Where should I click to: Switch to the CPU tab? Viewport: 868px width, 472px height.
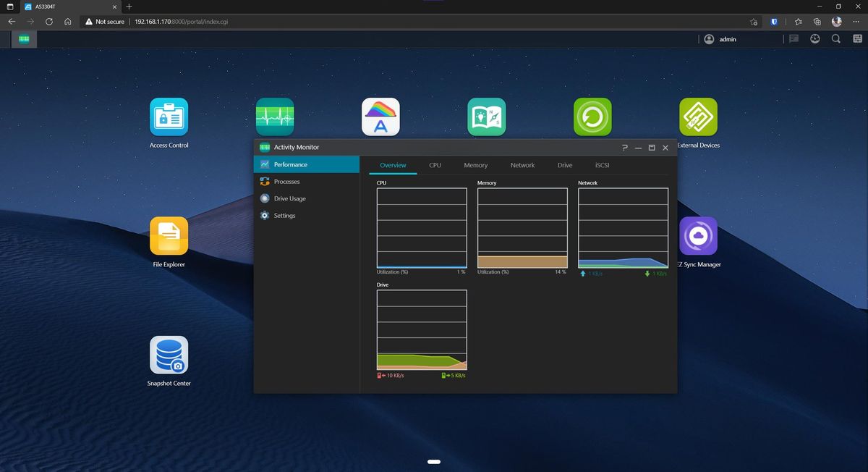click(x=435, y=165)
